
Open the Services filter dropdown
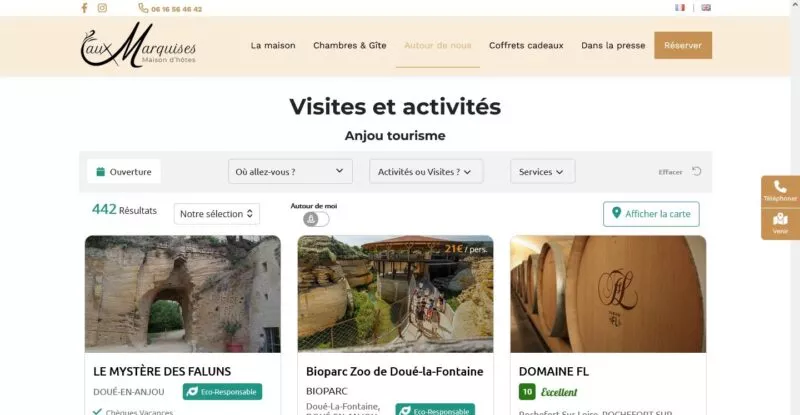[542, 171]
